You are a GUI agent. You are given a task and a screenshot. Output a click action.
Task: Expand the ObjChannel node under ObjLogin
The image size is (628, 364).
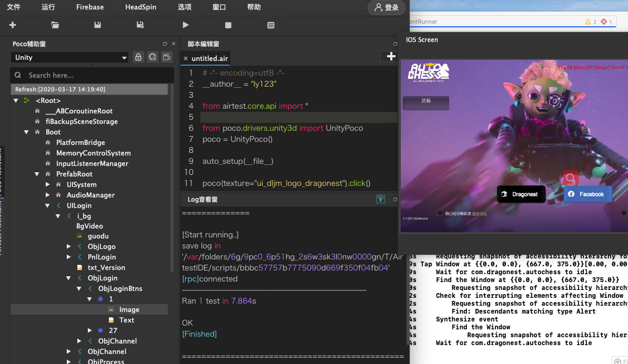(x=79, y=341)
